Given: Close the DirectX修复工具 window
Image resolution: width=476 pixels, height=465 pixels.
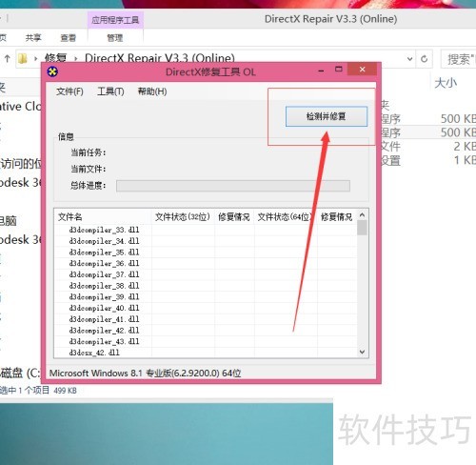Looking at the screenshot, I should point(362,70).
